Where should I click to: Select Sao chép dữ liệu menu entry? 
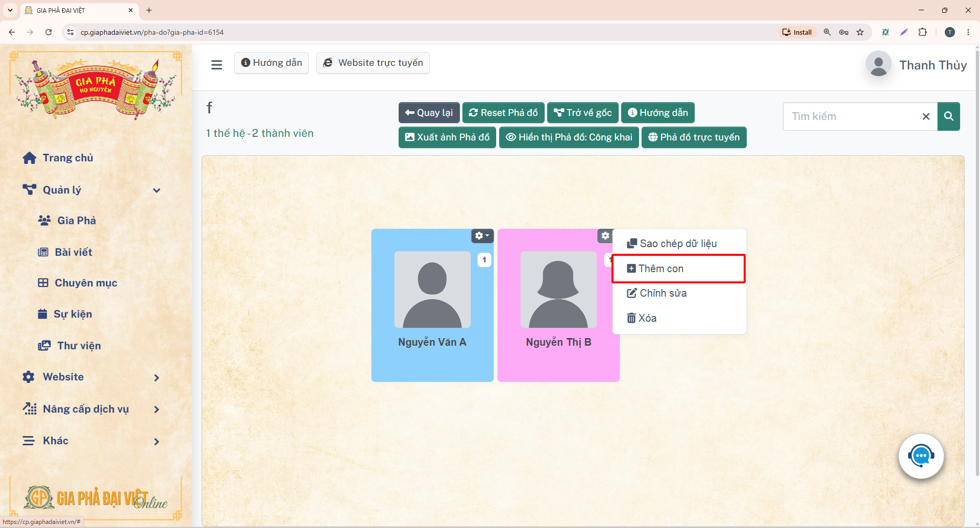pyautogui.click(x=679, y=244)
